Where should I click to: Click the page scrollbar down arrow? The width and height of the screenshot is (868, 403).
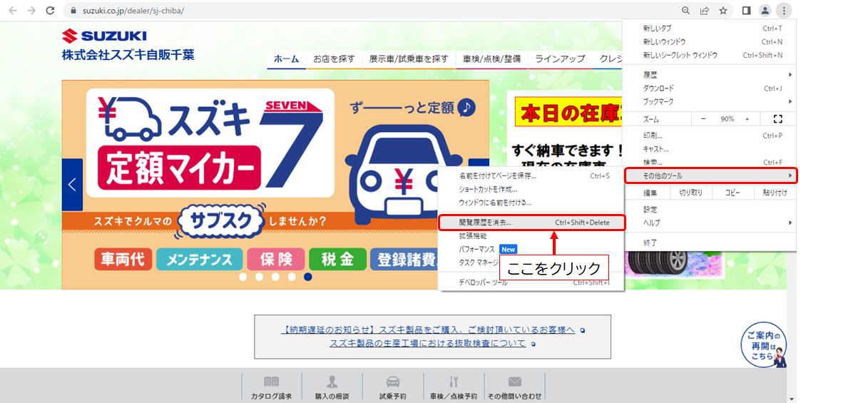coord(792,398)
